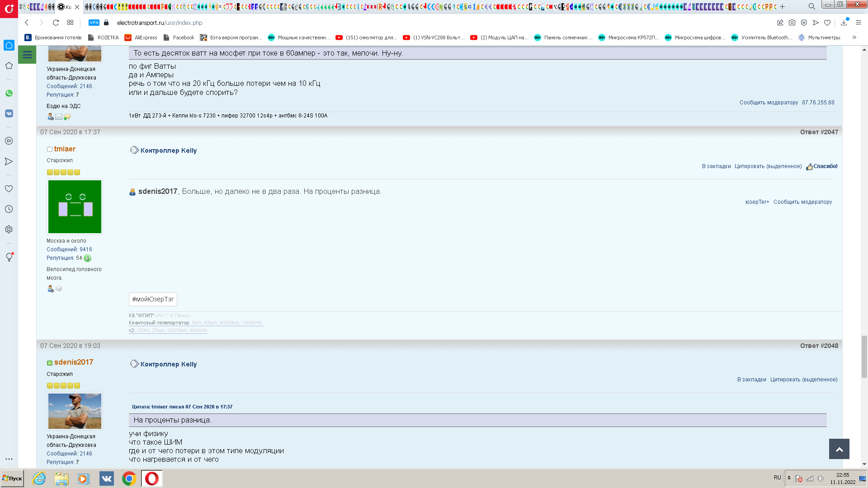
Task: Open sidebar History clock icon
Action: coord(9,209)
